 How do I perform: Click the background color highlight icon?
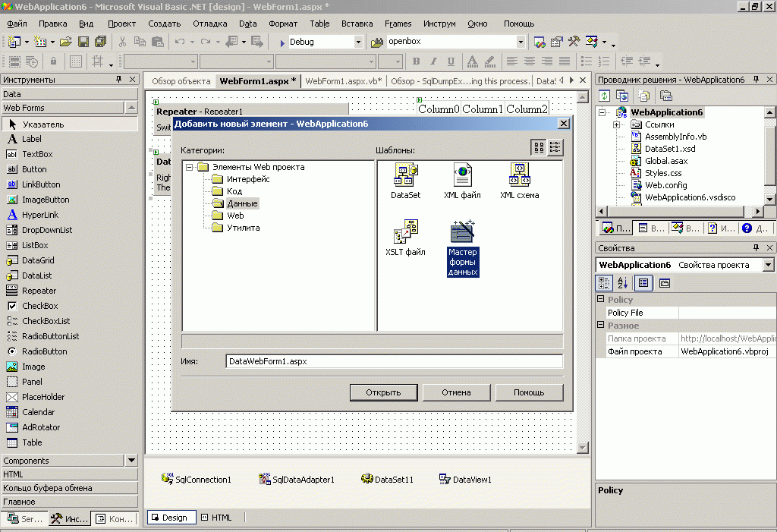(x=490, y=61)
